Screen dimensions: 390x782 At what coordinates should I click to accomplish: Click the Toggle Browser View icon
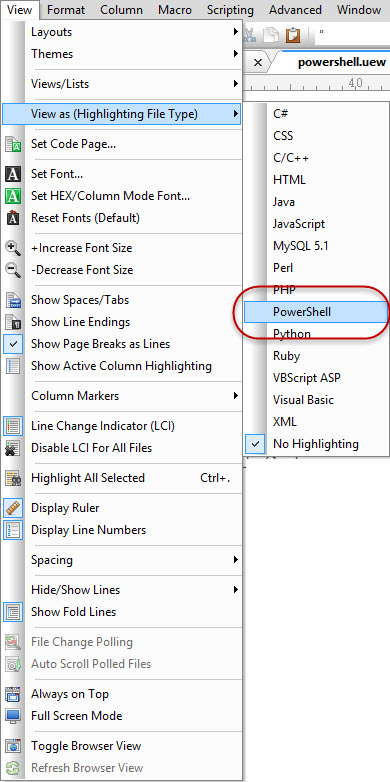[12, 746]
